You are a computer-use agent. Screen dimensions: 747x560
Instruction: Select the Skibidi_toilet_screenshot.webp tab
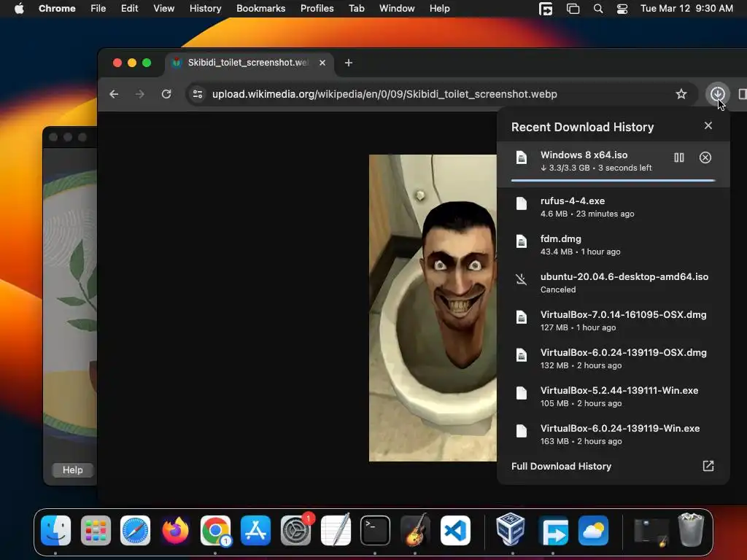(249, 63)
